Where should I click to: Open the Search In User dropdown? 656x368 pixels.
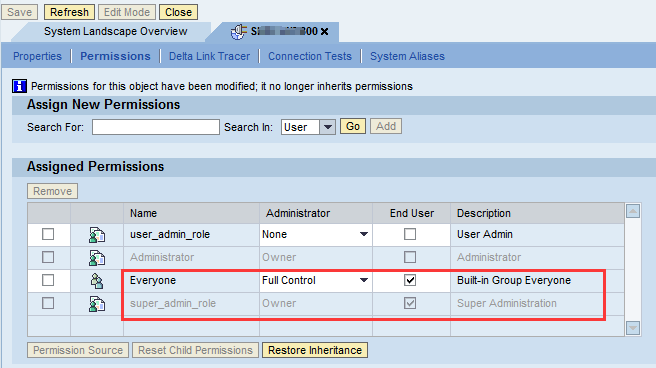328,127
